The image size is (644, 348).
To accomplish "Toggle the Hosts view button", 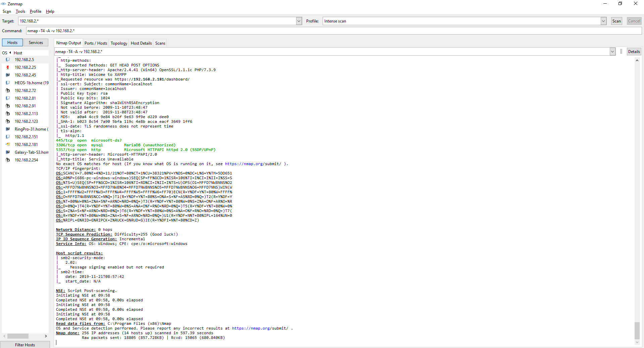I will [12, 43].
